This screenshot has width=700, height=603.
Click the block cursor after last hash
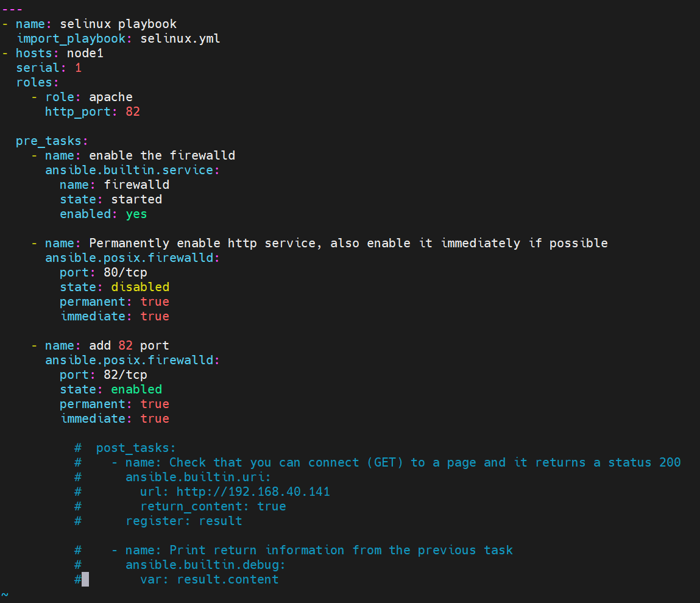(x=85, y=579)
